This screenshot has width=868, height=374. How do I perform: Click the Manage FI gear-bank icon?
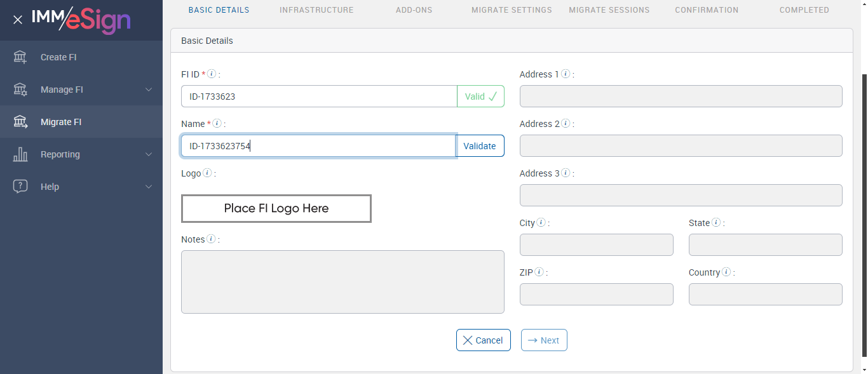click(20, 90)
